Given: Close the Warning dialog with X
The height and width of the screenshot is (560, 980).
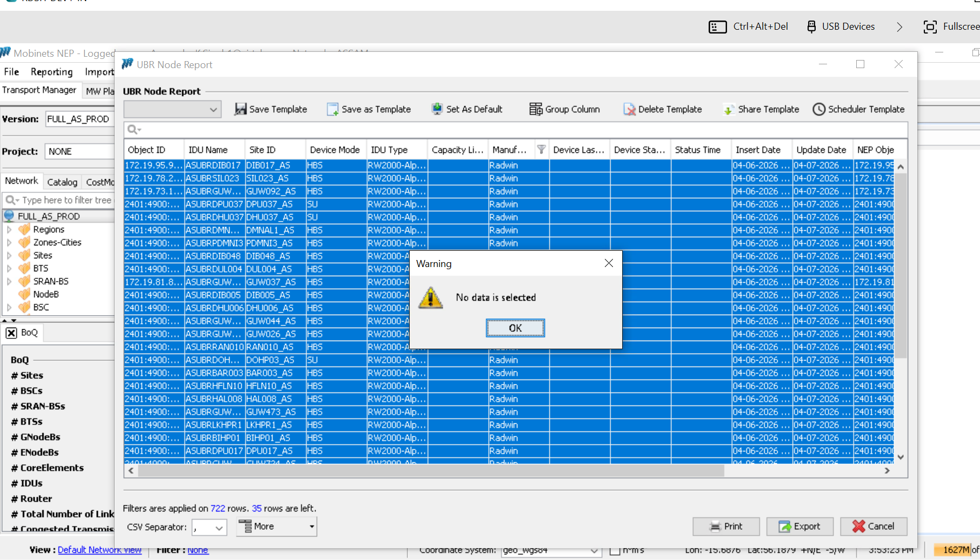Looking at the screenshot, I should [x=609, y=263].
